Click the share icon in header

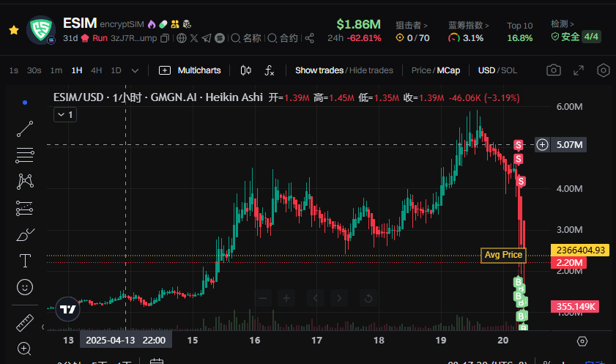(x=310, y=38)
